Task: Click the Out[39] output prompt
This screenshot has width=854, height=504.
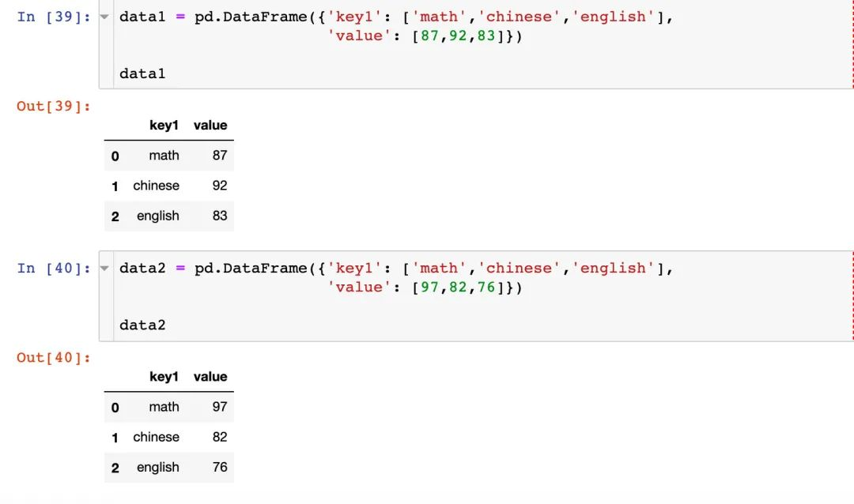Action: coord(54,106)
